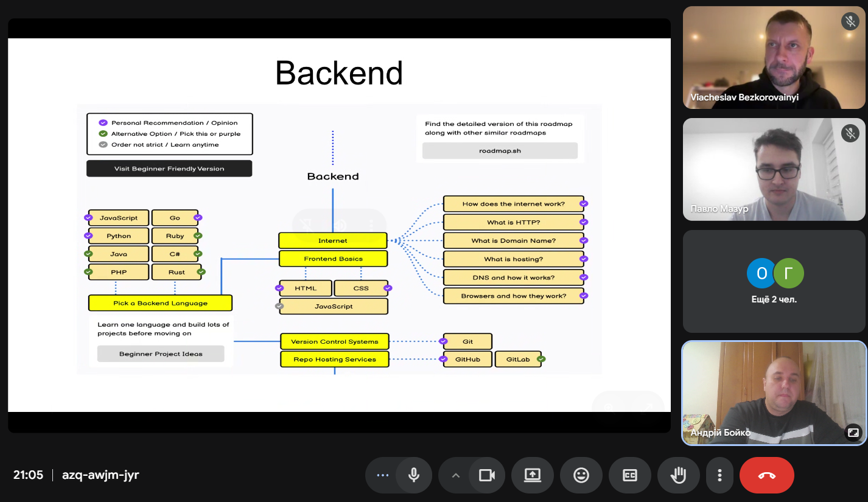Click the roadmap.sh button on the slide
This screenshot has height=502, width=868.
(499, 150)
